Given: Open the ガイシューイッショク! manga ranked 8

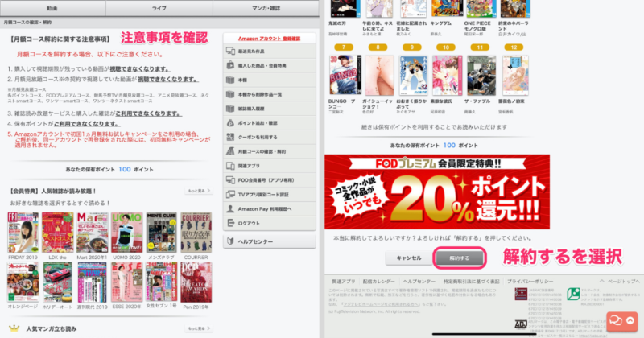Looking at the screenshot, I should (x=378, y=75).
